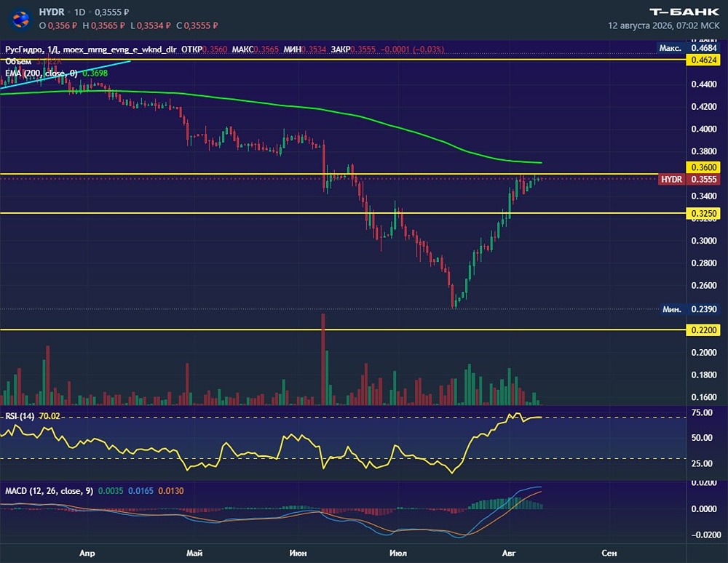Screen dimensions: 728x563
Task: Click the 0.3000 price axis label
Action: coord(704,241)
